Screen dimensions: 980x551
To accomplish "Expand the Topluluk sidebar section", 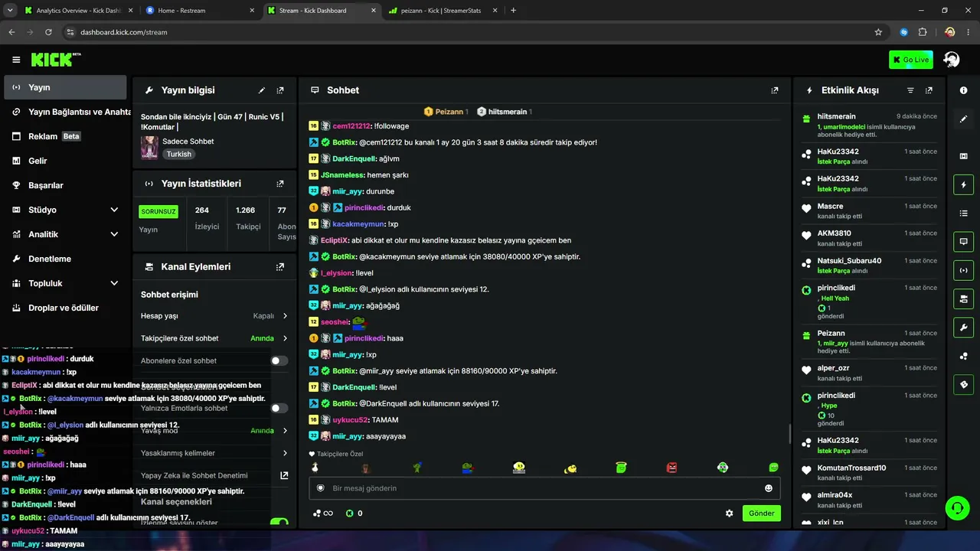I will [x=65, y=283].
